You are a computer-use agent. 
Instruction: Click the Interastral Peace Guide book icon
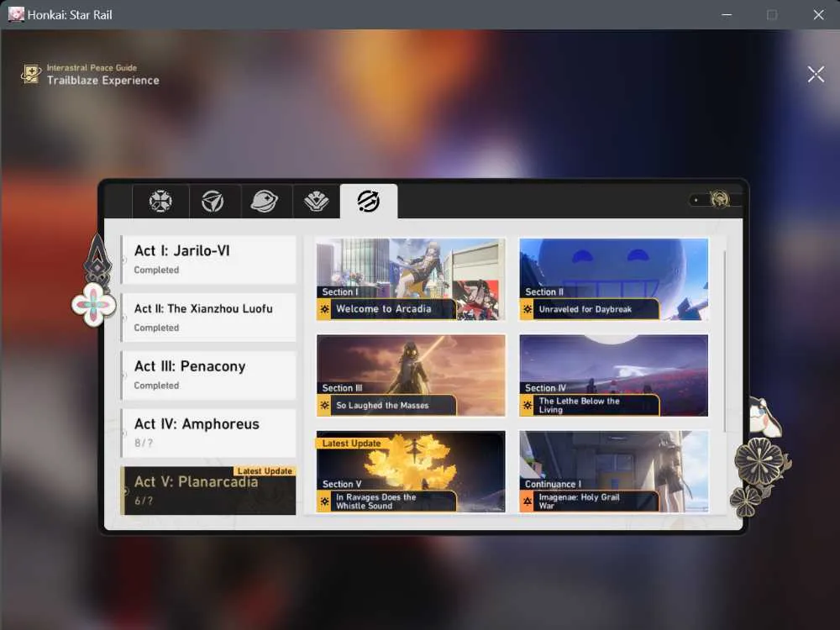(x=31, y=74)
